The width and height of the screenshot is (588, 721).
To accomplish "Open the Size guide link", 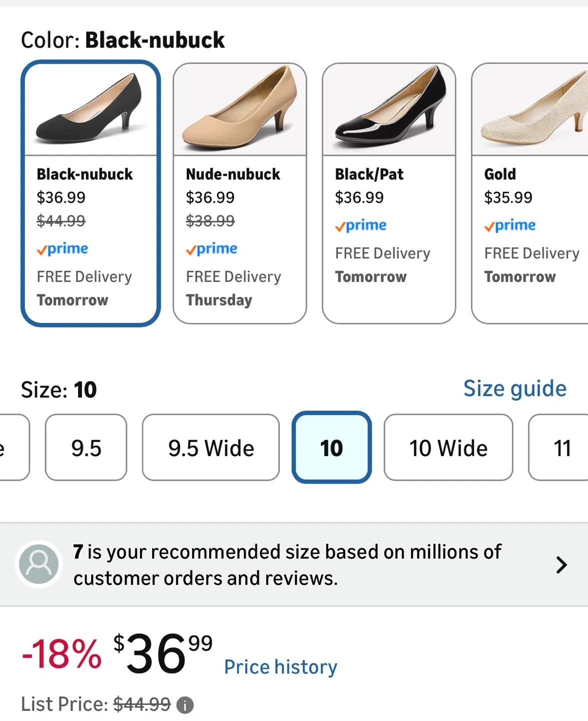I will coord(514,389).
